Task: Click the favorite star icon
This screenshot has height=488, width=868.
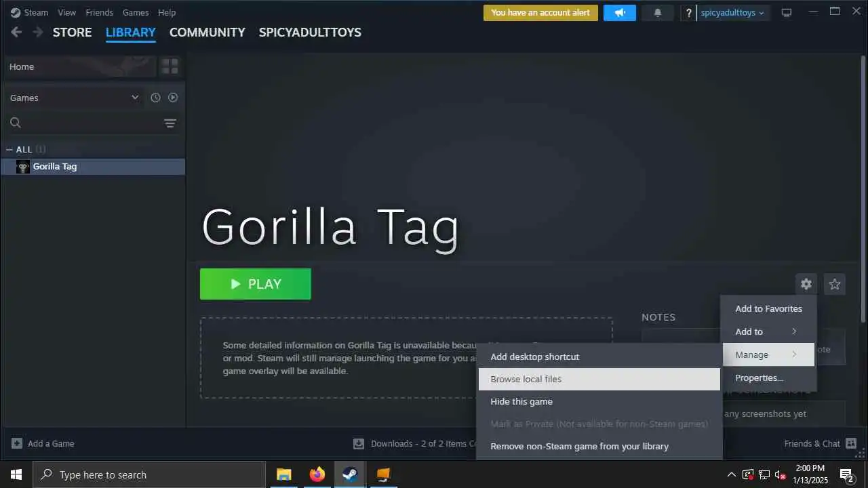Action: (x=835, y=284)
